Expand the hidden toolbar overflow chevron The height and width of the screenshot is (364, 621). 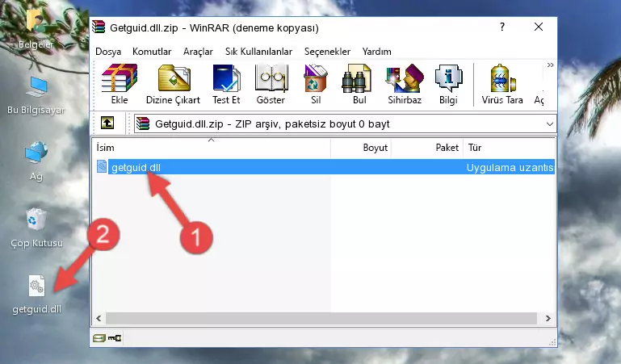550,65
